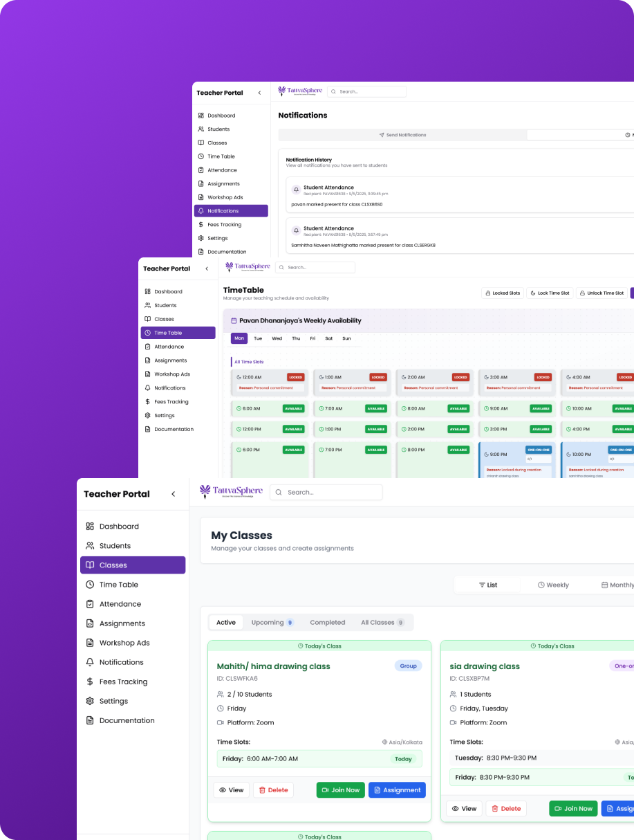This screenshot has height=840, width=634.
Task: Open the All Classes tab in My Classes
Action: point(382,623)
